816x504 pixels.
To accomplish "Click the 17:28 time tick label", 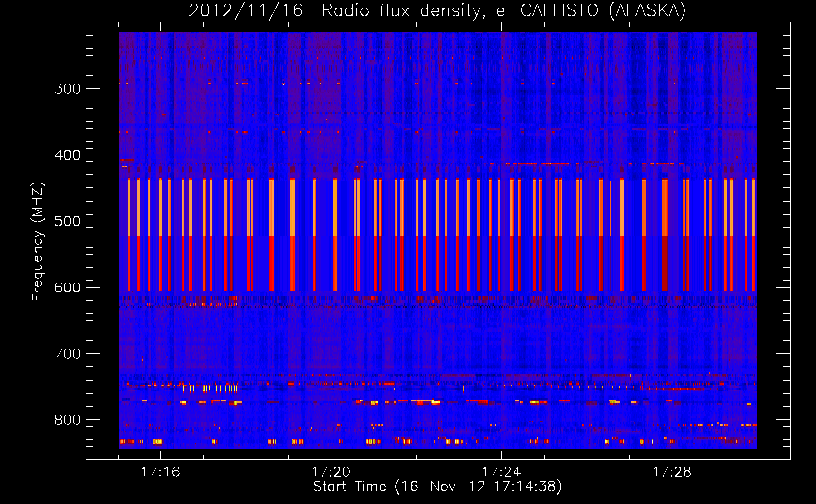I will click(672, 472).
